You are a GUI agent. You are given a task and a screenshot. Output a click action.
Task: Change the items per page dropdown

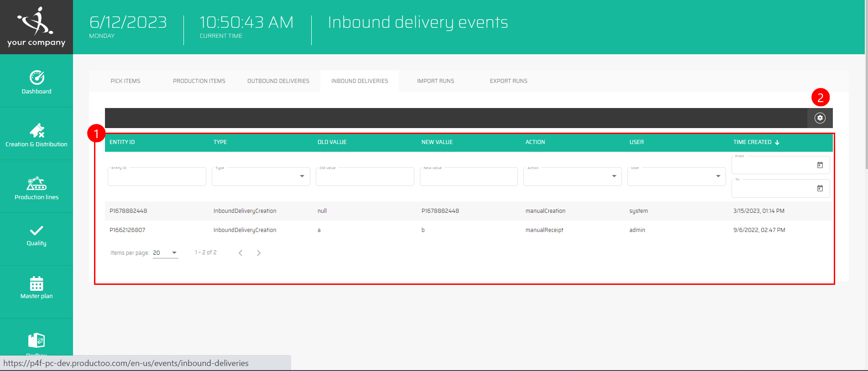[x=165, y=253]
